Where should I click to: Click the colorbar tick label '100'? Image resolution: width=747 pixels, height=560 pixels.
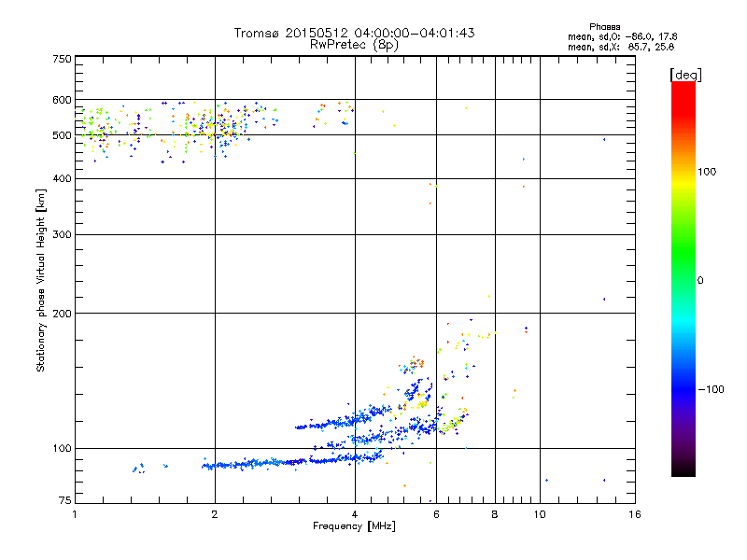707,172
